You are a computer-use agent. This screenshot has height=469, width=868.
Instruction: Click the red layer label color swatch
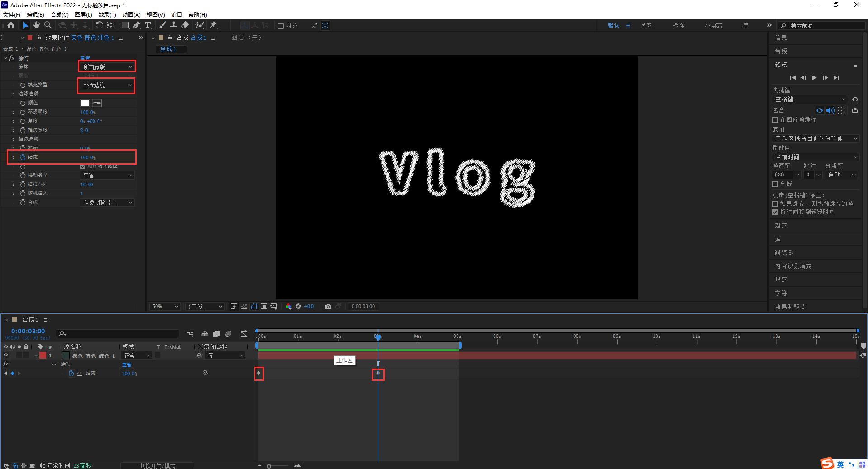pyautogui.click(x=43, y=355)
